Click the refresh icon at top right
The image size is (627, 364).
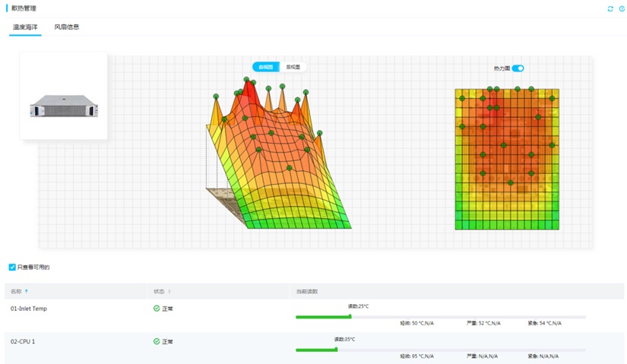tap(610, 8)
